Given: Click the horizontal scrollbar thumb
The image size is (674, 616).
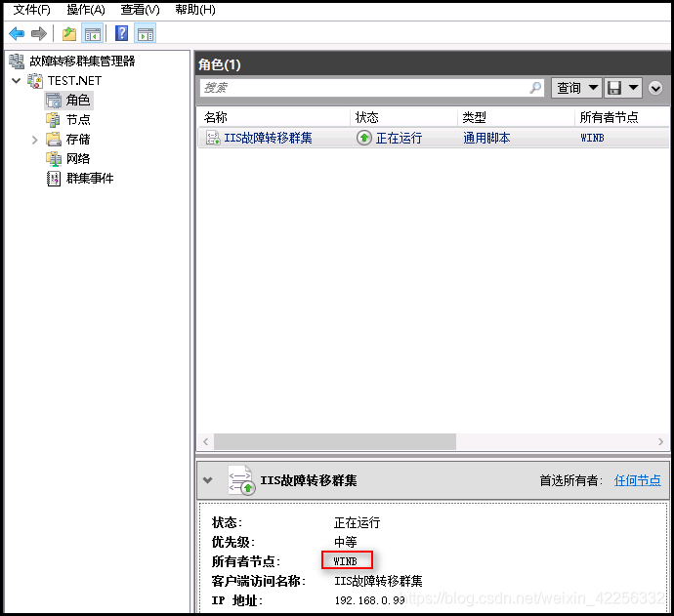Looking at the screenshot, I should (x=335, y=441).
